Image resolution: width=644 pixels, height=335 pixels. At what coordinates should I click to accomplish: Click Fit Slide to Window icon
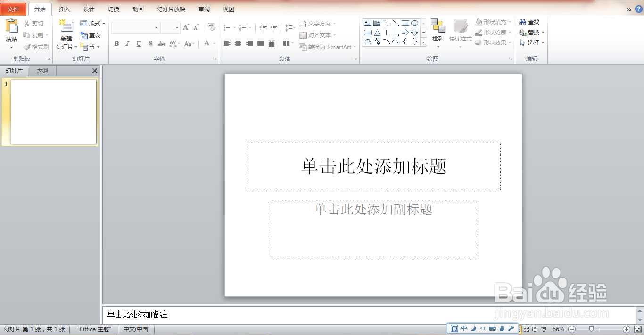click(638, 329)
